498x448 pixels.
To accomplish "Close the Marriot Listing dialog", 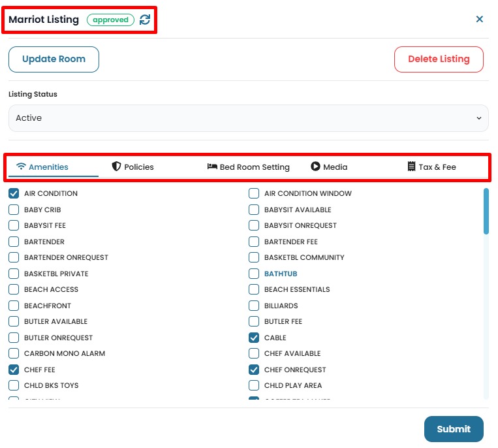I will point(480,20).
